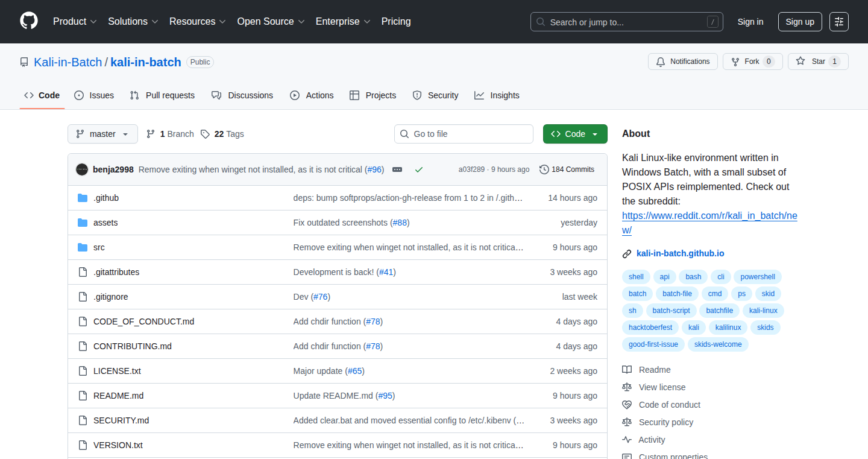Open the Readme book icon in About
868x459 pixels.
pyautogui.click(x=627, y=370)
